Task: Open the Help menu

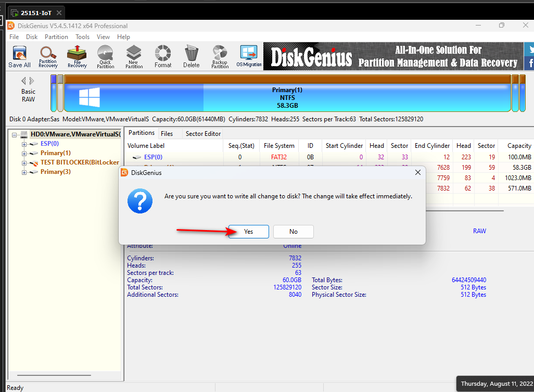Action: click(123, 37)
